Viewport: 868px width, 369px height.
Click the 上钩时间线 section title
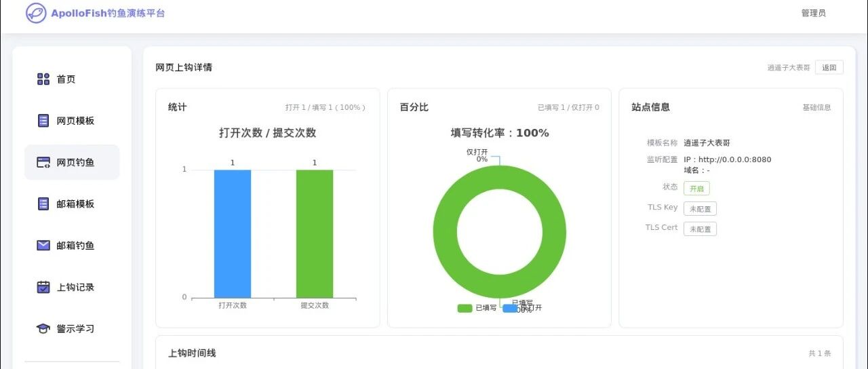(192, 353)
